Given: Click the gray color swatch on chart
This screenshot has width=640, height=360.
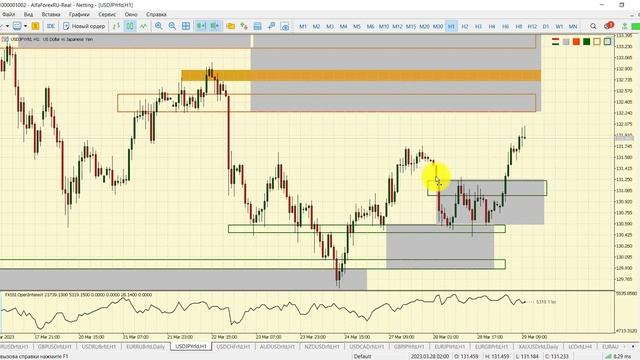Looking at the screenshot, I should click(x=566, y=42).
